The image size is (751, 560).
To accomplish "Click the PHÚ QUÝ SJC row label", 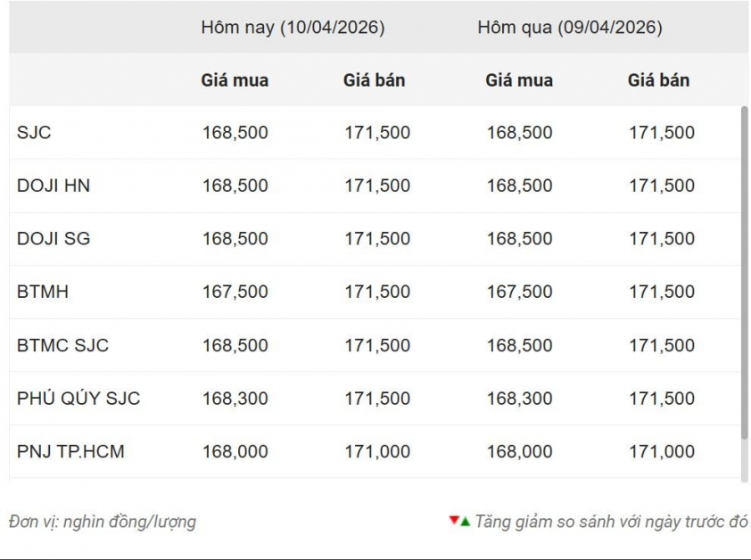I will pyautogui.click(x=78, y=398).
